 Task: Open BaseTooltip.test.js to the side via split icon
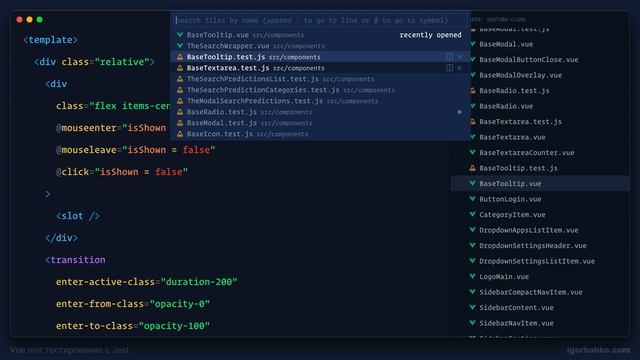449,57
